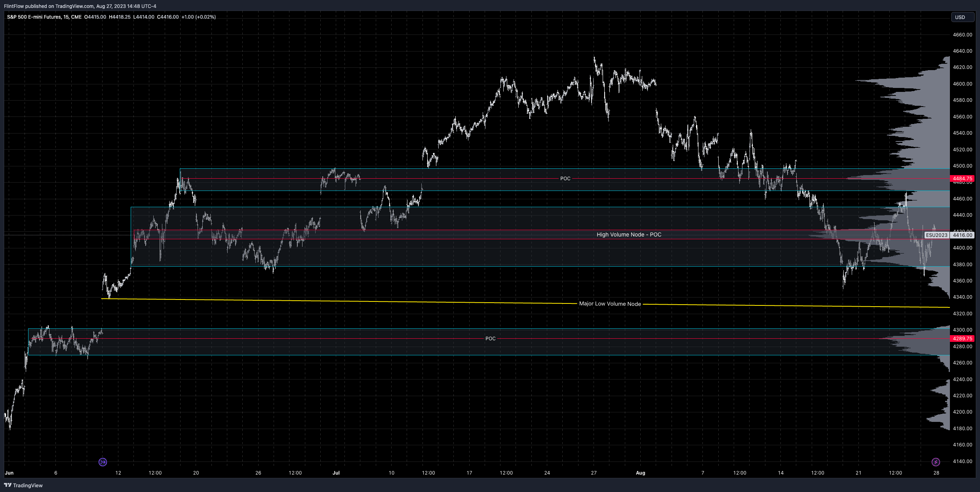This screenshot has width=980, height=492.
Task: Click the TradingView logo at bottom left
Action: [x=23, y=485]
